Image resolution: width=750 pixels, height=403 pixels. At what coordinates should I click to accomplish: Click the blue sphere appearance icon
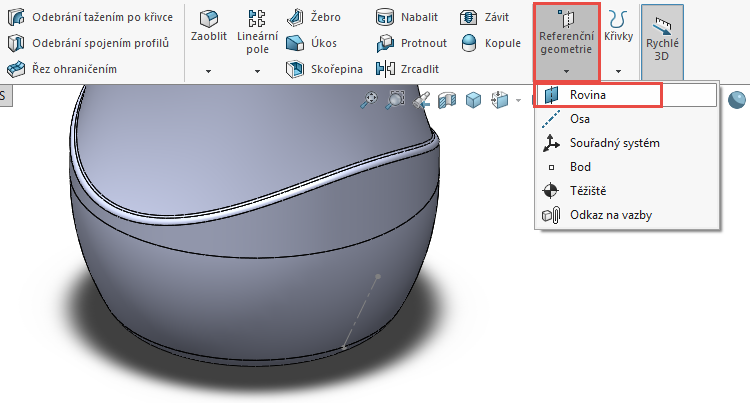pyautogui.click(x=737, y=100)
